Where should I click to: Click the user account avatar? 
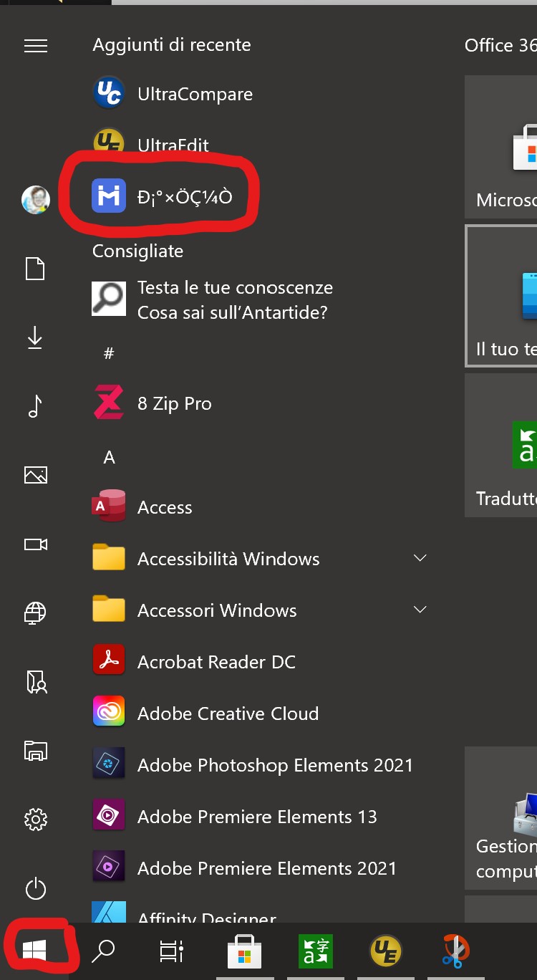pyautogui.click(x=35, y=199)
